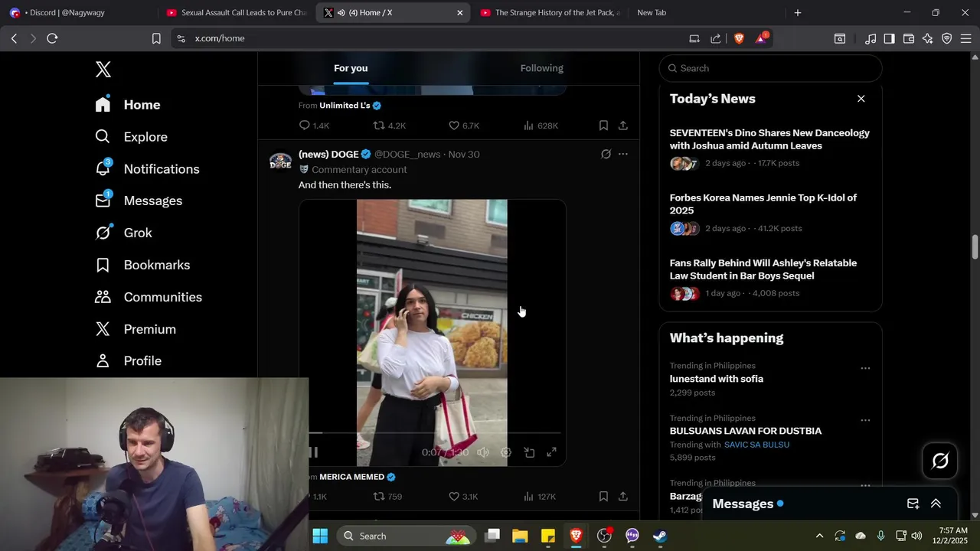The height and width of the screenshot is (551, 980).
Task: Open Steam from taskbar
Action: (x=660, y=536)
